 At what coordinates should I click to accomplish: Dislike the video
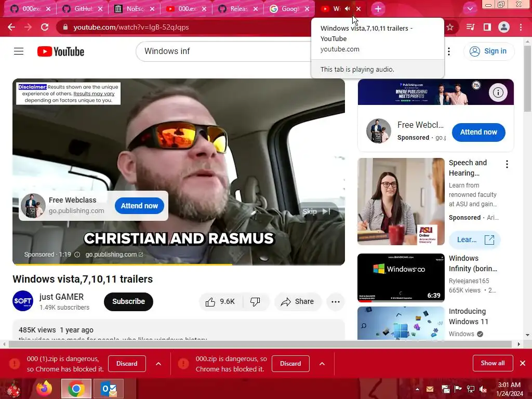tap(255, 302)
